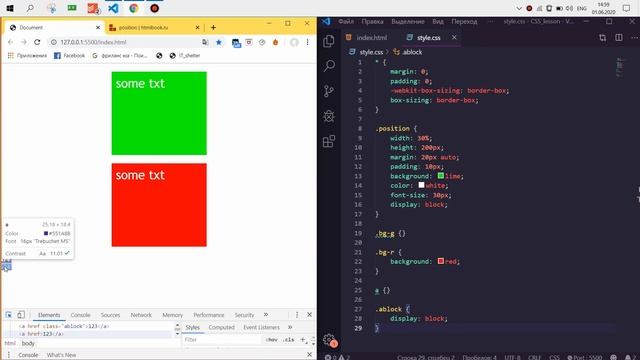The image size is (640, 360).
Task: Toggle the DevTools device toolbar icon
Action: (x=21, y=315)
